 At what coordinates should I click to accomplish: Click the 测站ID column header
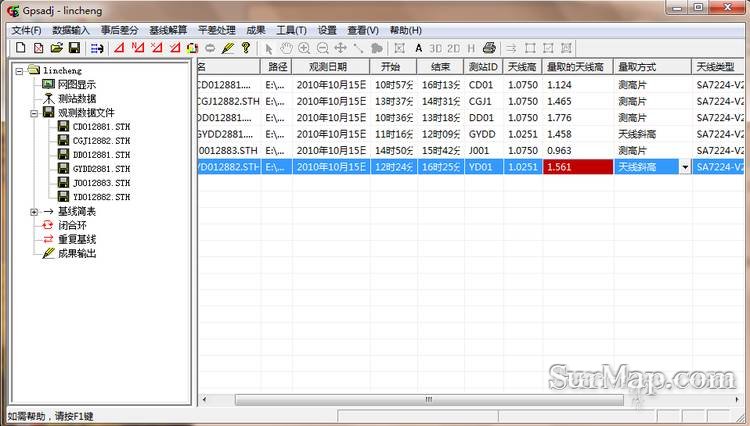483,67
